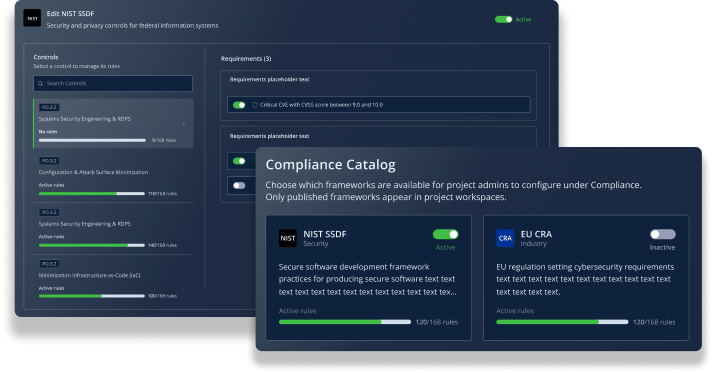Click the 100/168 rules progress bar
713x373 pixels.
[x=92, y=296]
